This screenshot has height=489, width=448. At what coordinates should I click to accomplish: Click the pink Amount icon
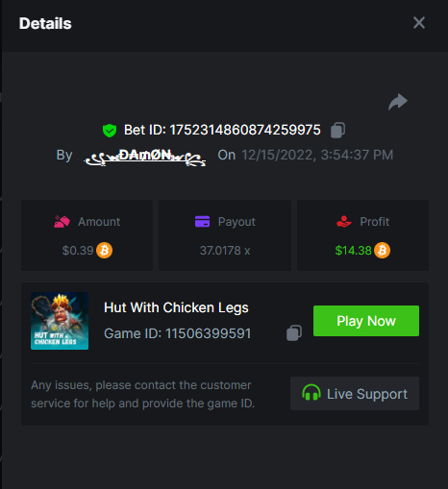[62, 222]
